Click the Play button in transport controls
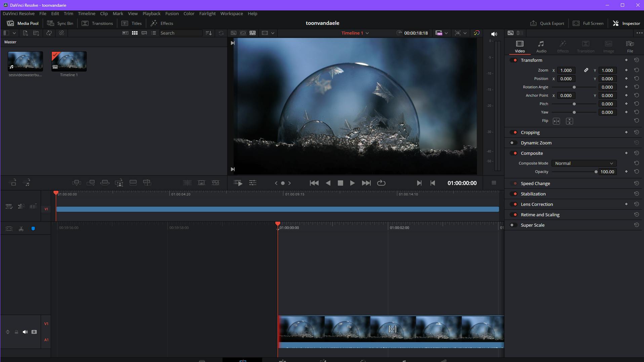 point(352,183)
